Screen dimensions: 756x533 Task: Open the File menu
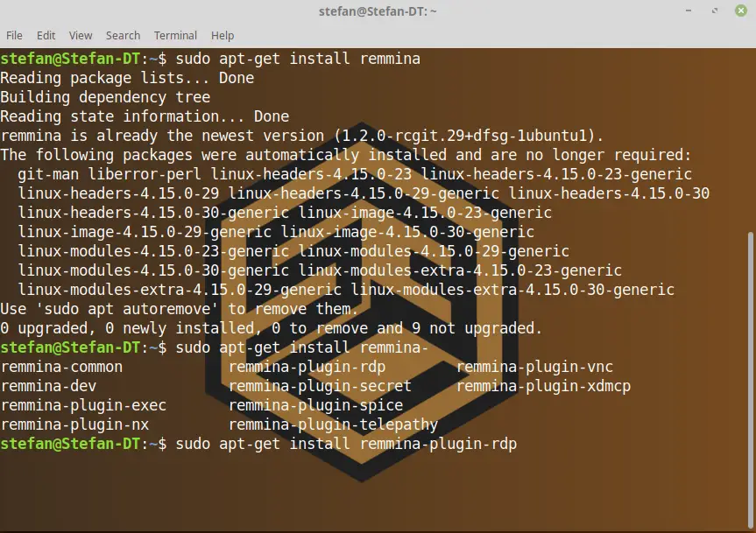coord(14,36)
